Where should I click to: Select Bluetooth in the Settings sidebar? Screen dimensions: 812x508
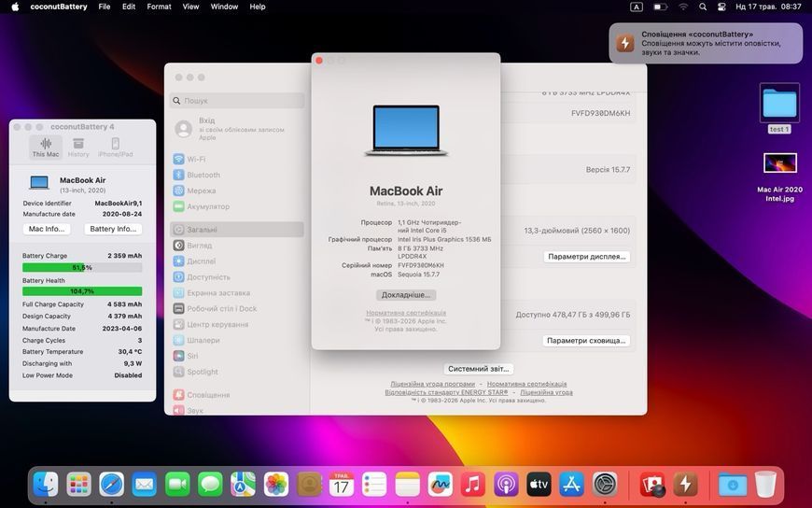click(237, 176)
